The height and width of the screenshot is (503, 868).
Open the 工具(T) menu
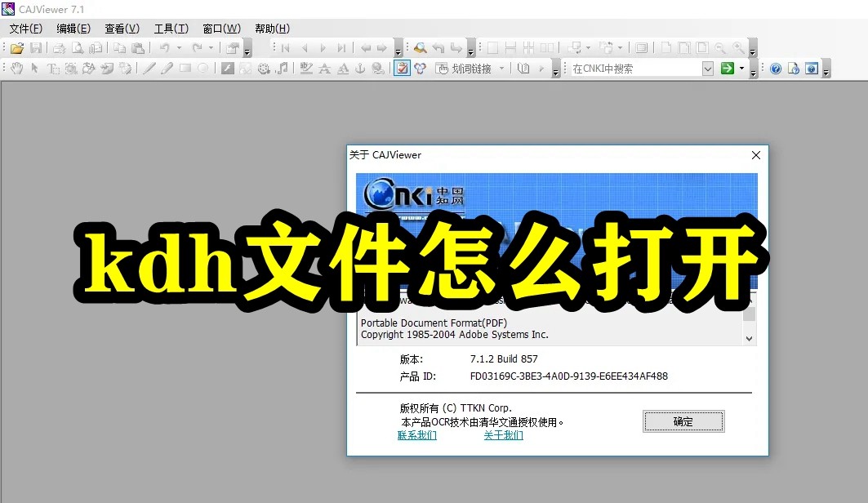pos(171,29)
